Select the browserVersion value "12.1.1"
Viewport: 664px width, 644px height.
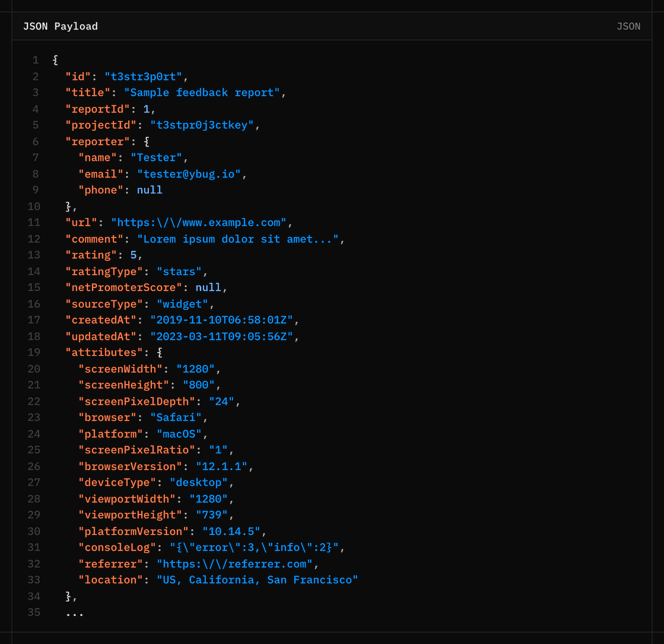(222, 467)
